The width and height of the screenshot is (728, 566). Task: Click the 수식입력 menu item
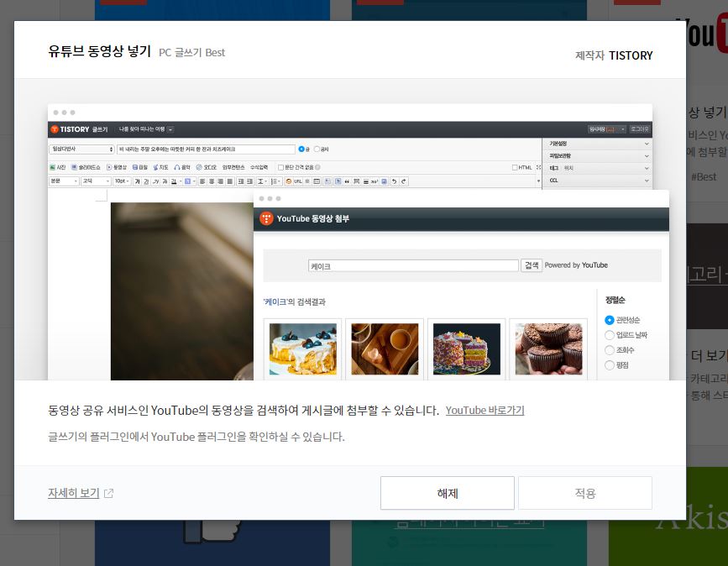(x=259, y=167)
